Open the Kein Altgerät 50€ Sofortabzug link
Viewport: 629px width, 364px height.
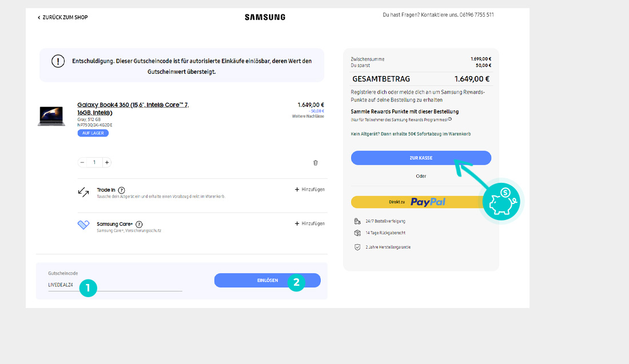coord(411,134)
